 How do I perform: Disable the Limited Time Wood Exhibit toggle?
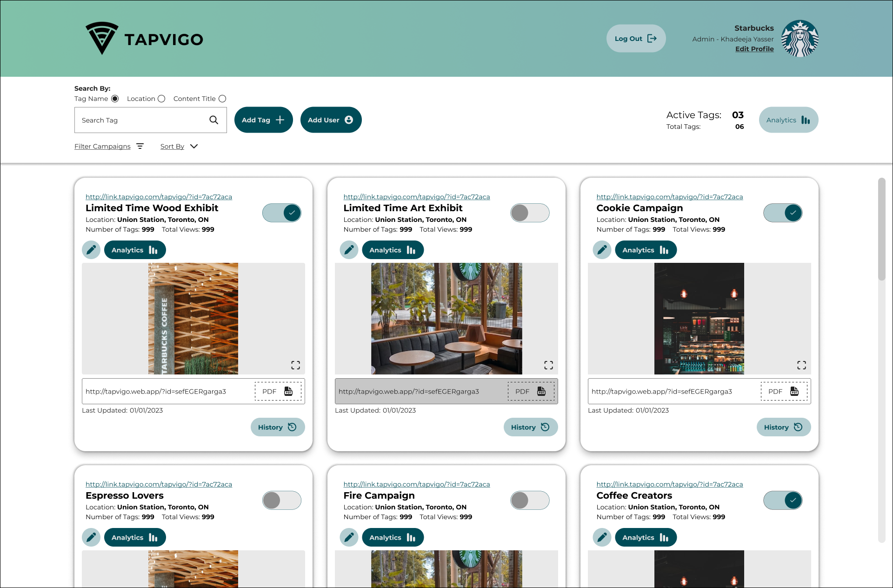coord(282,213)
